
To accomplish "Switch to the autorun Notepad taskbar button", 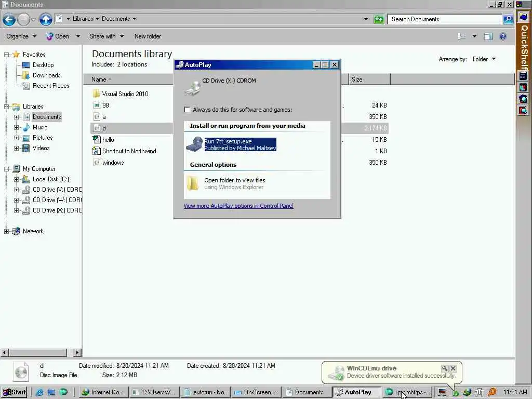I will [x=206, y=392].
